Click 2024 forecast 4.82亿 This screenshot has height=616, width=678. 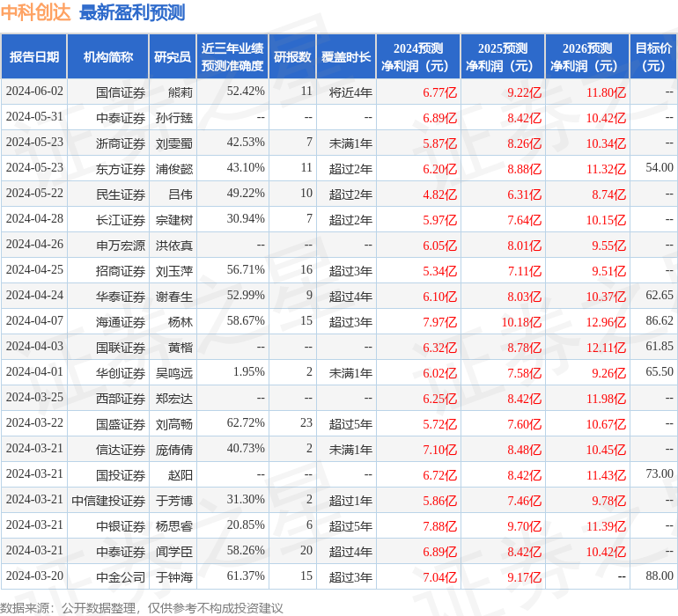point(439,194)
